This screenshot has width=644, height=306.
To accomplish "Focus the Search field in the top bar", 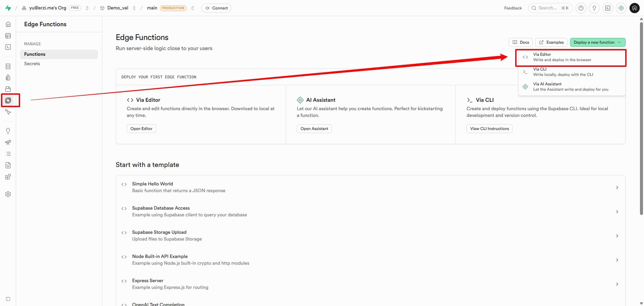I will click(x=550, y=8).
